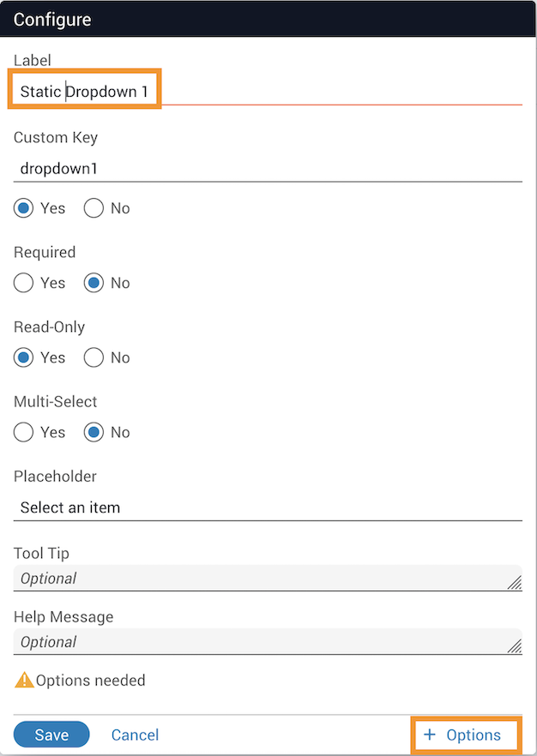Click the Configure dialog title bar
This screenshot has width=537, height=756.
tap(268, 19)
